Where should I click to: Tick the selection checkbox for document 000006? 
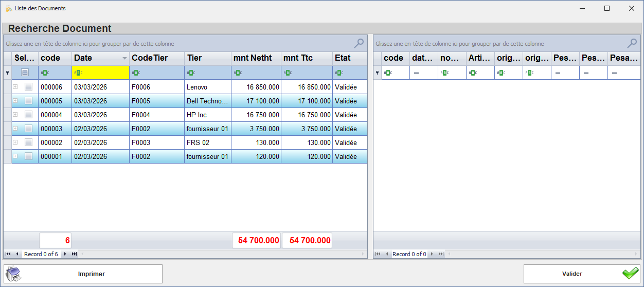[x=28, y=87]
